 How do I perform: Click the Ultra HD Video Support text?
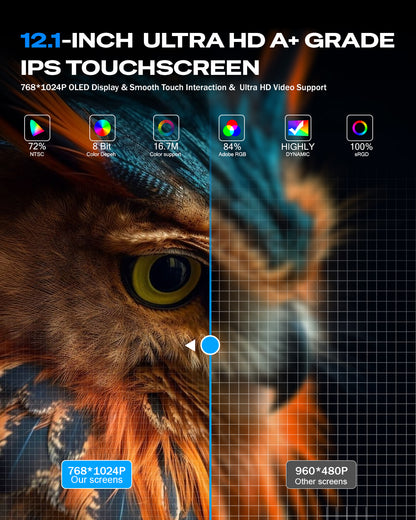[x=283, y=87]
